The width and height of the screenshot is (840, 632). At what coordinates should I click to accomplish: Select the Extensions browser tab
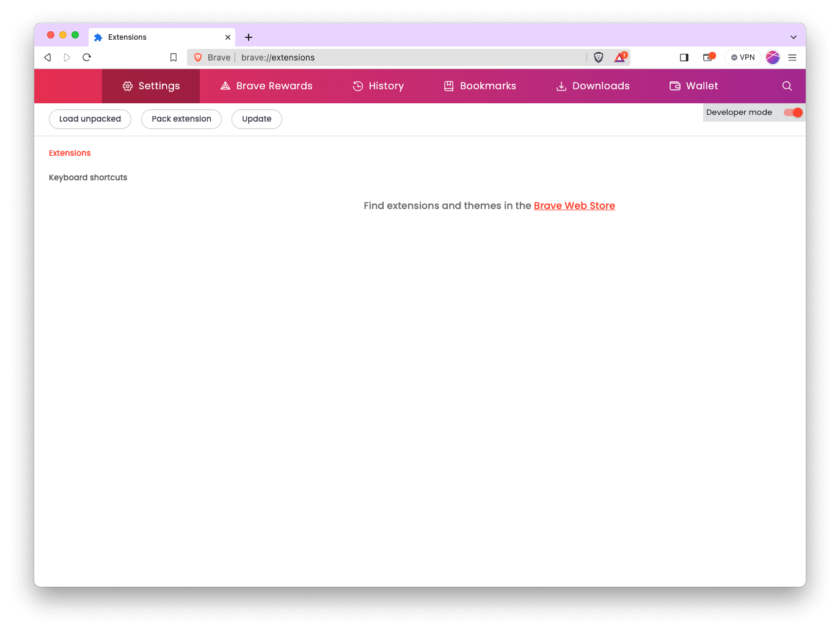[x=162, y=37]
